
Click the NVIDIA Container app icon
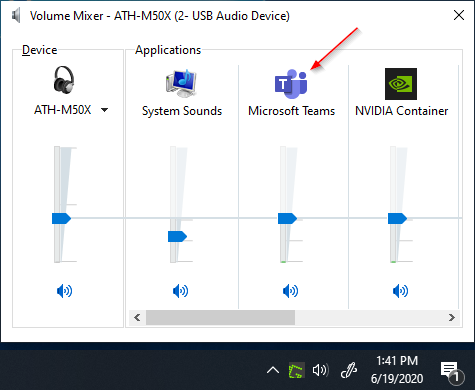[x=401, y=84]
